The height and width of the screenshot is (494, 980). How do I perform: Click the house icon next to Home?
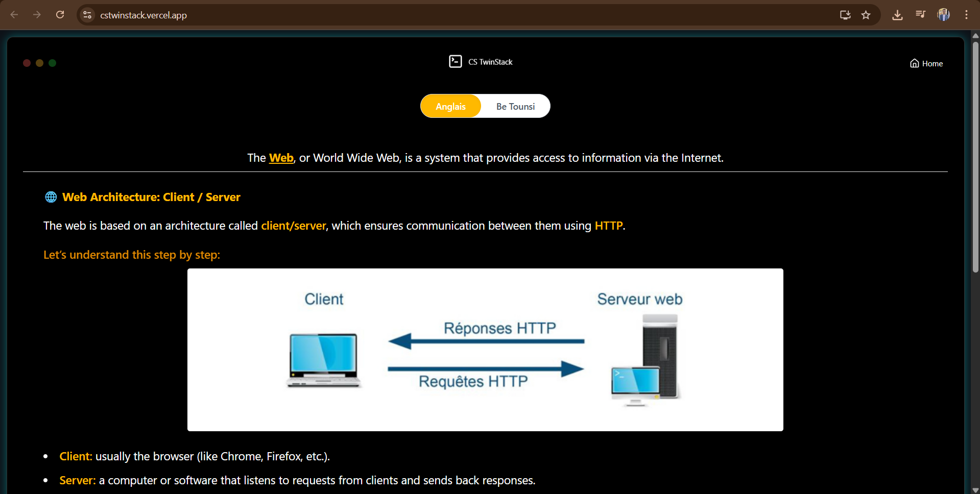[x=915, y=63]
